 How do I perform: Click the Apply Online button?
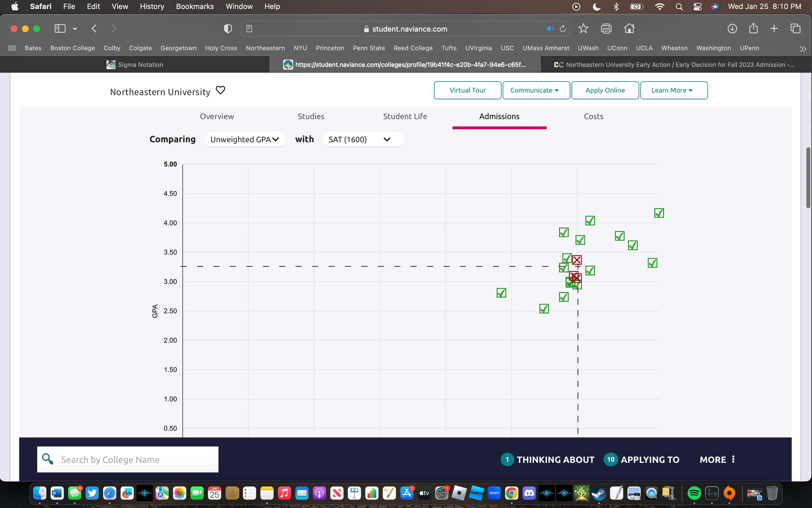[605, 90]
